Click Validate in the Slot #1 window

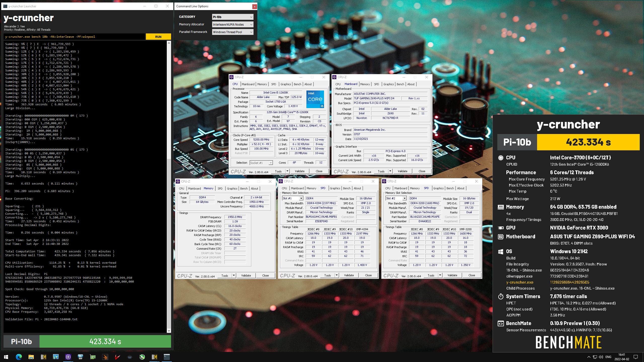[349, 275]
